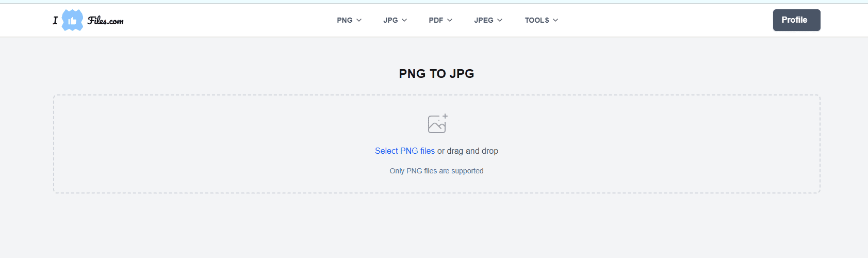Click the add-image upload icon
The height and width of the screenshot is (258, 868).
click(x=437, y=124)
